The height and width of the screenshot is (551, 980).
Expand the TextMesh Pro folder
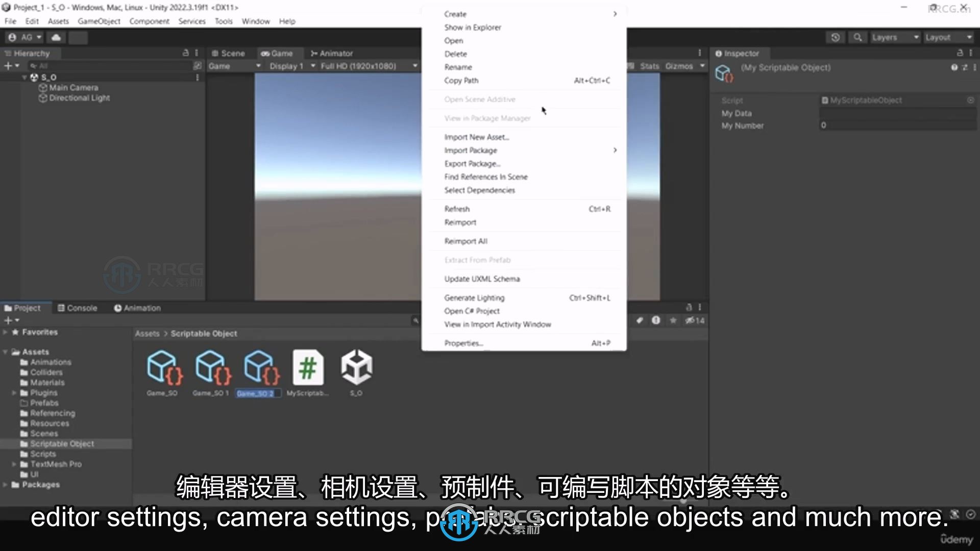click(14, 464)
